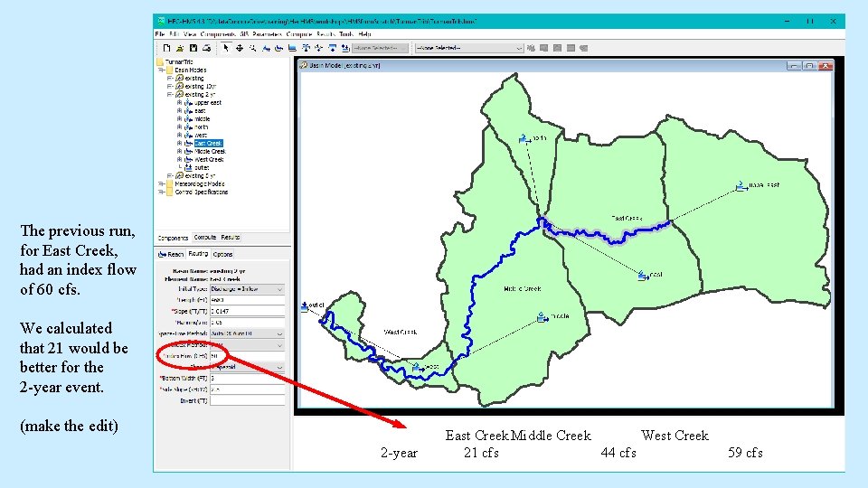Click the Length (FT) input field

(x=247, y=300)
